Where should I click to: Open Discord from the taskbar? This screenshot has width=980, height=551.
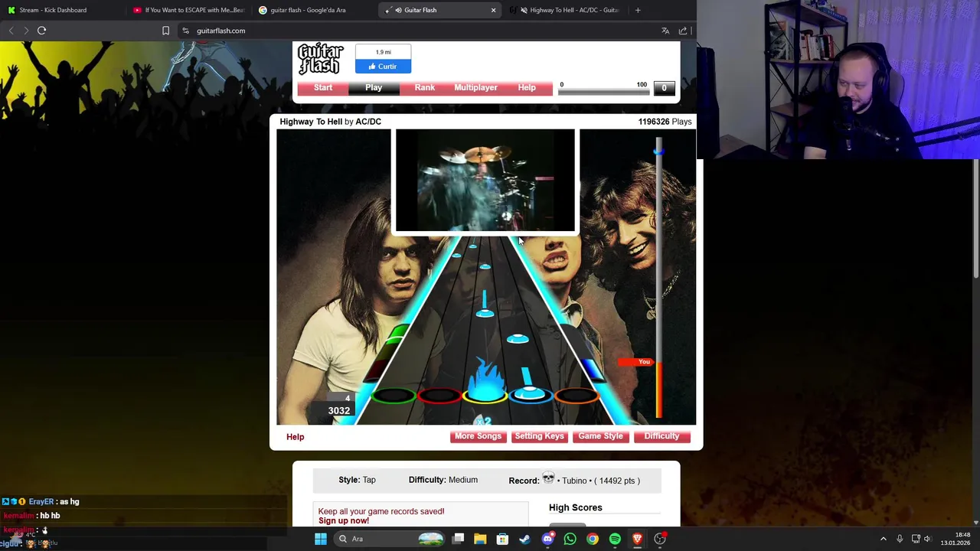(x=547, y=539)
